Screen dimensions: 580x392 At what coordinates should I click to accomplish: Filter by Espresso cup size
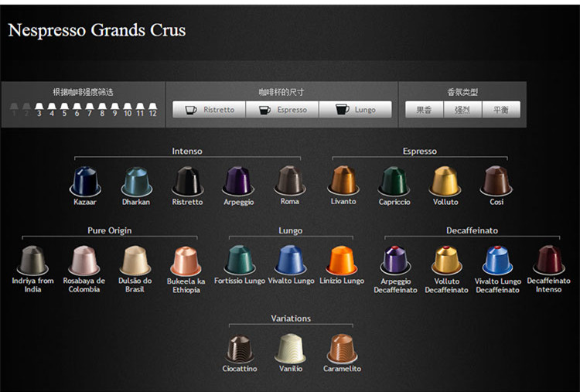[282, 110]
